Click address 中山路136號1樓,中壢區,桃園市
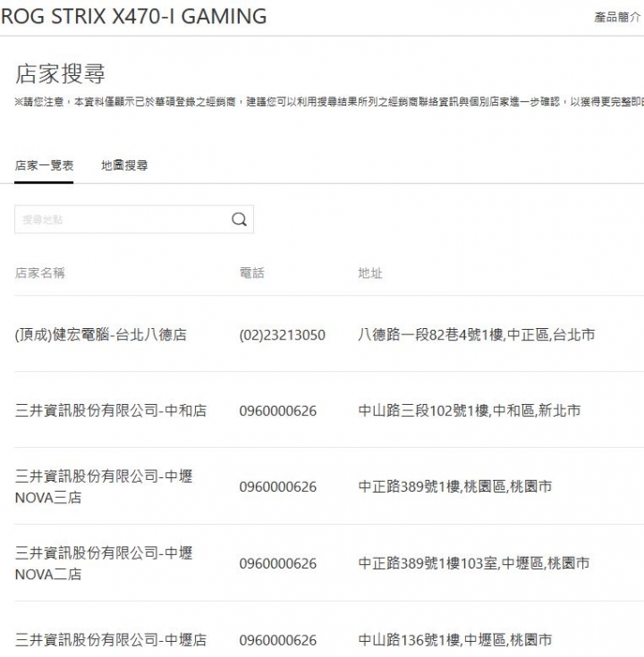The height and width of the screenshot is (657, 644). click(x=455, y=640)
